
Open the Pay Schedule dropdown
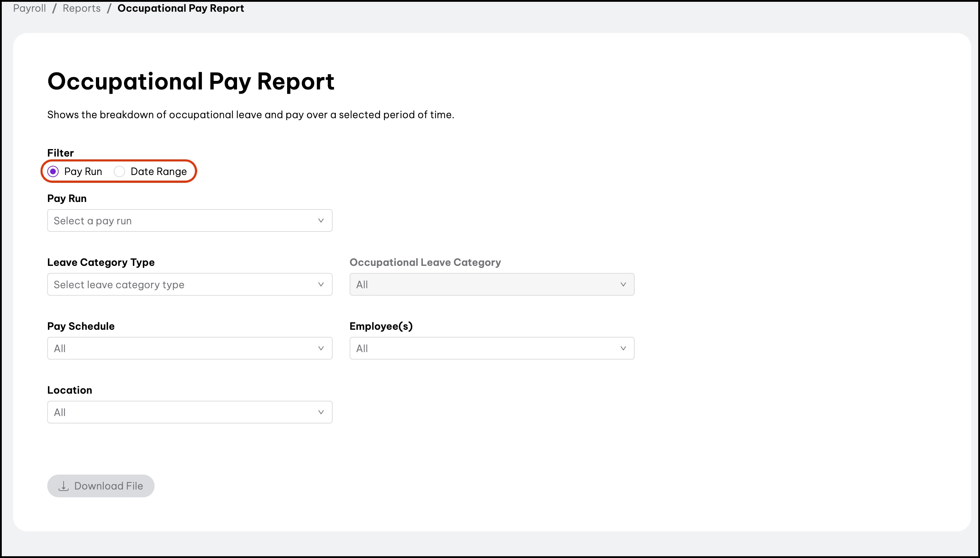pos(189,348)
